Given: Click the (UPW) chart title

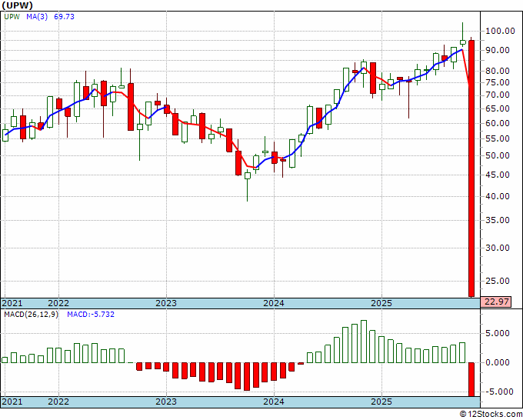Looking at the screenshot, I should [18, 5].
